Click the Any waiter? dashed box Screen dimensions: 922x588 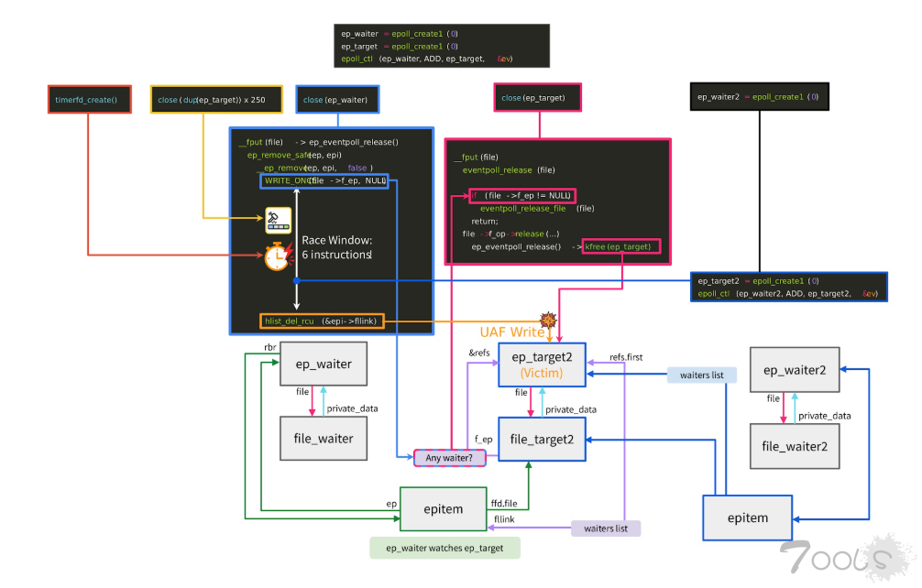pos(449,458)
